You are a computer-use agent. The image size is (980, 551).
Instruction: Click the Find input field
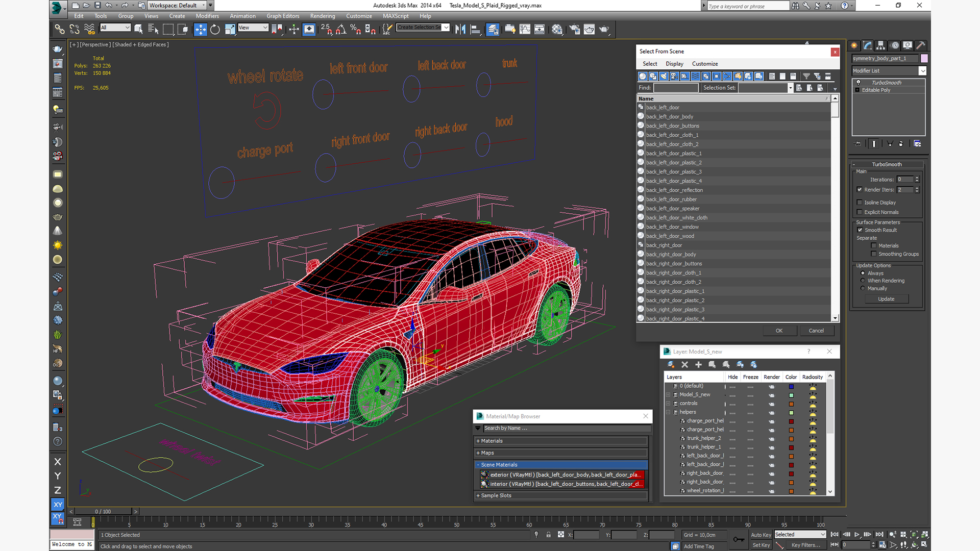(676, 88)
